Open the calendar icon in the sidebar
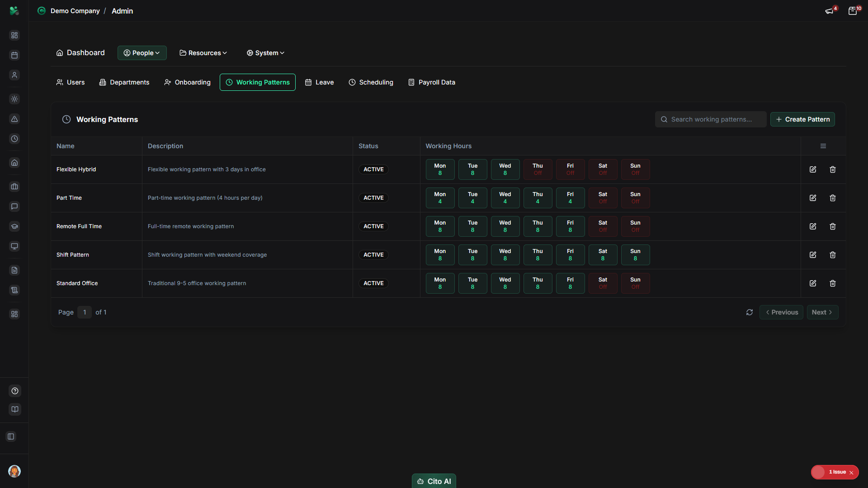This screenshot has width=868, height=488. (x=14, y=55)
